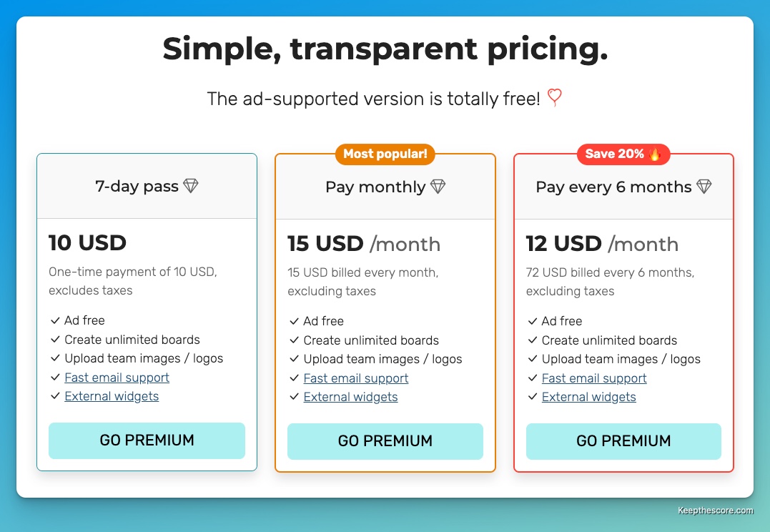This screenshot has height=532, width=770.
Task: Click the Most popular! orange badge
Action: pyautogui.click(x=385, y=154)
